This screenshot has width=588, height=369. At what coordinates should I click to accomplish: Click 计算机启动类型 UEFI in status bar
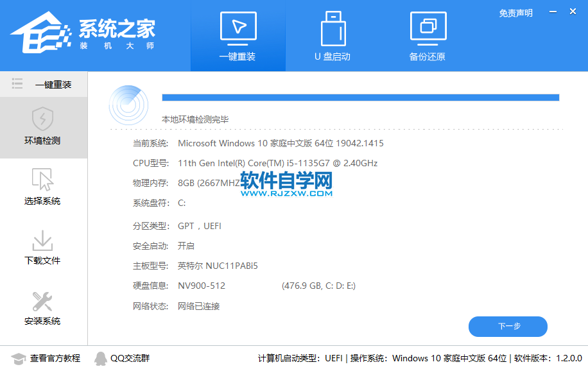(300, 359)
